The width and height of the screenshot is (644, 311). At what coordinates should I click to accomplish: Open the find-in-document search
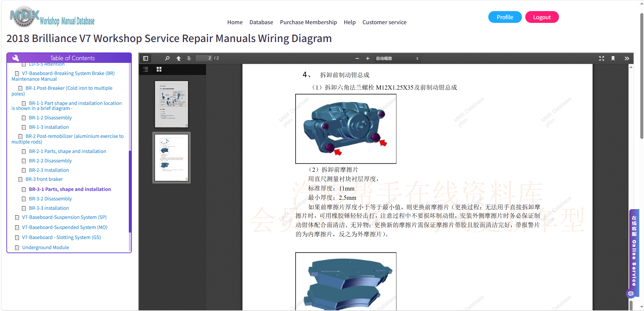167,58
